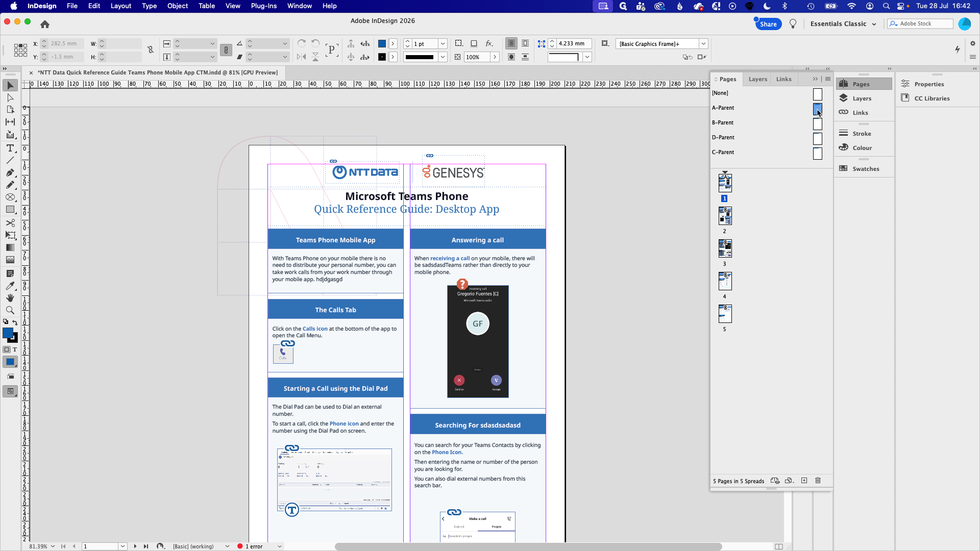Toggle formatting affects text button

15,349
